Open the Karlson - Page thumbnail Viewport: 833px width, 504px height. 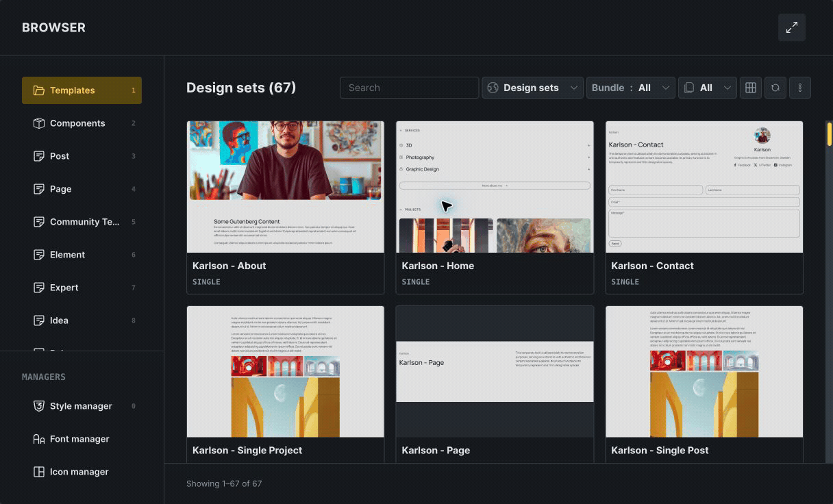point(495,371)
